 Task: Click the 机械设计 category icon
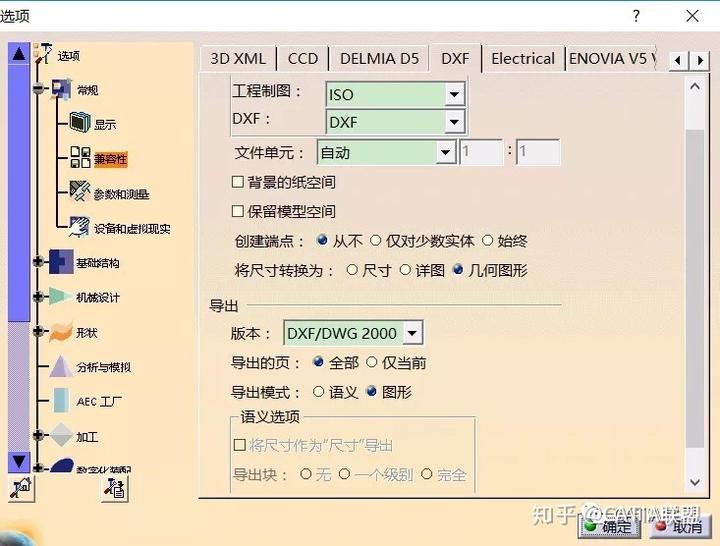pos(60,297)
